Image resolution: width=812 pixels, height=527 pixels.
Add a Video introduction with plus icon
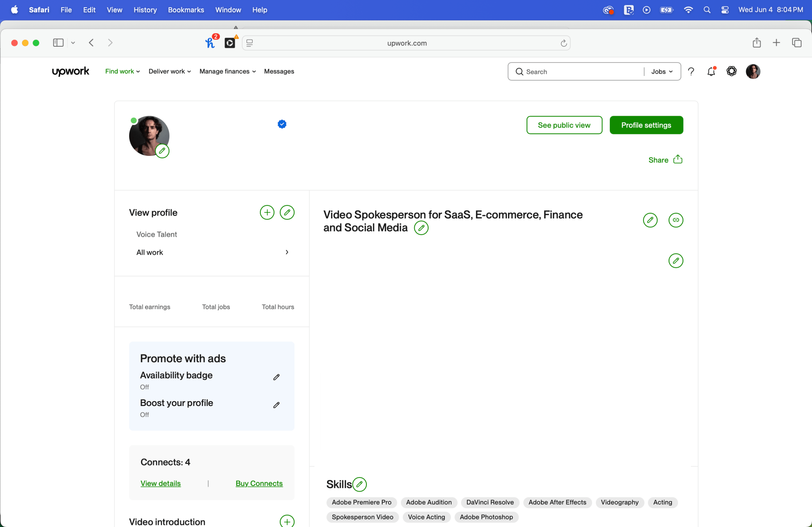pyautogui.click(x=287, y=521)
